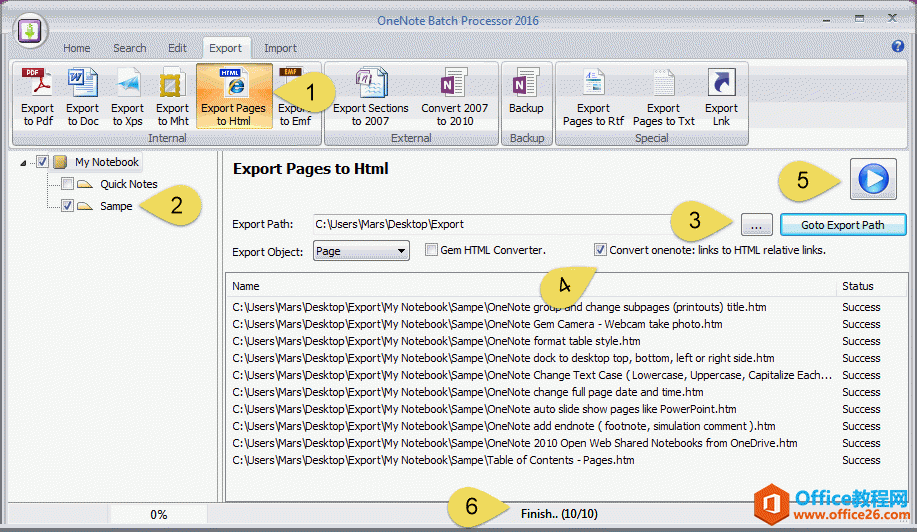Screen dimensions: 917x532
Task: Select My Notebook in the tree
Action: point(106,162)
